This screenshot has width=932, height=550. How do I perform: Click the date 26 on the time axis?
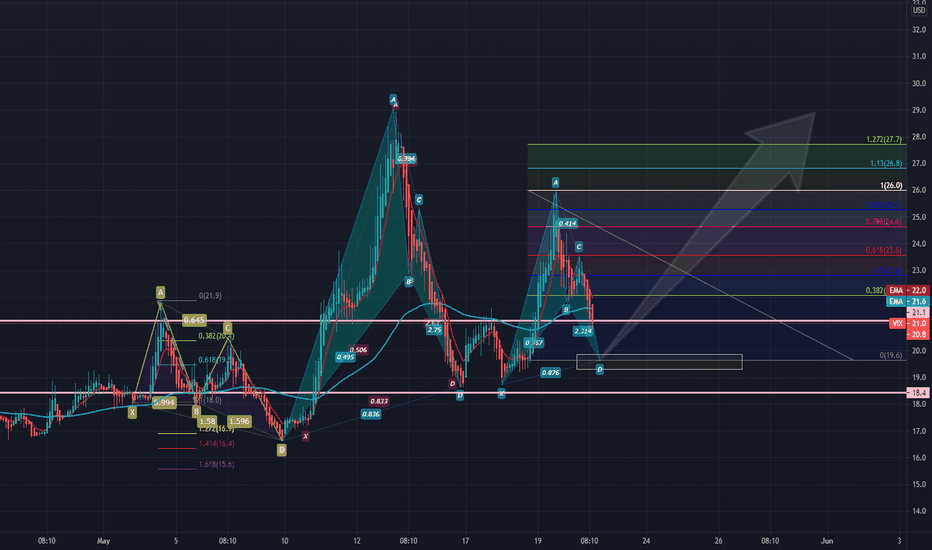click(x=719, y=541)
